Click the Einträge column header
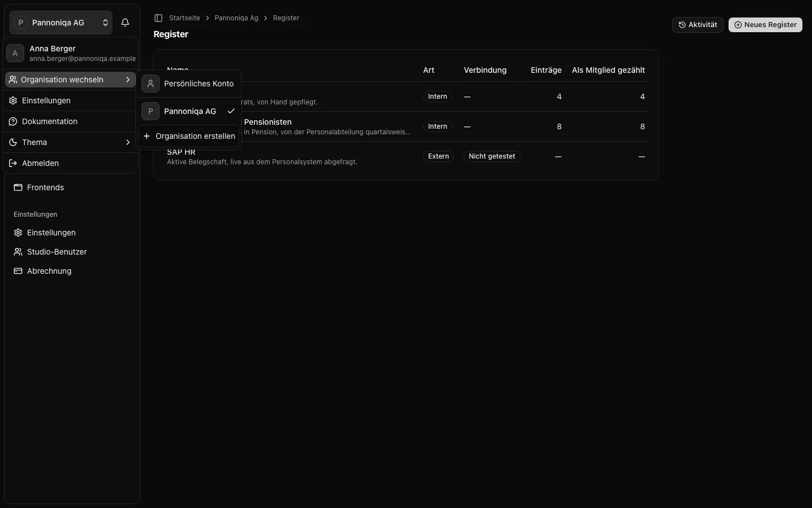 (546, 70)
